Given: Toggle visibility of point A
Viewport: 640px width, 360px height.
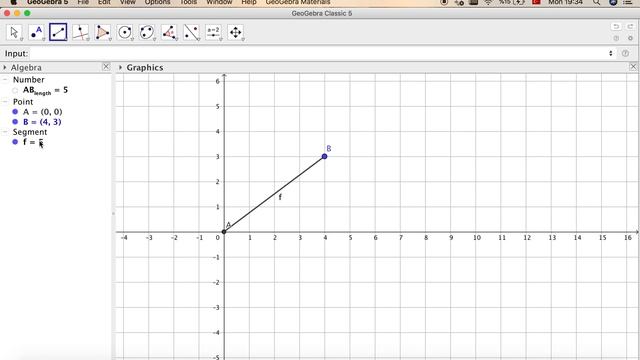Looking at the screenshot, I should 15,111.
